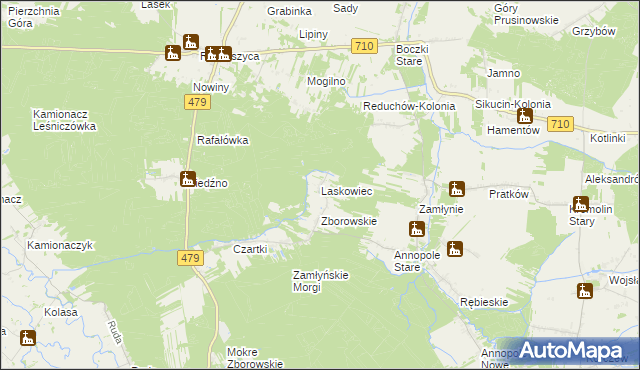Select the Zborowskie place label

(349, 221)
